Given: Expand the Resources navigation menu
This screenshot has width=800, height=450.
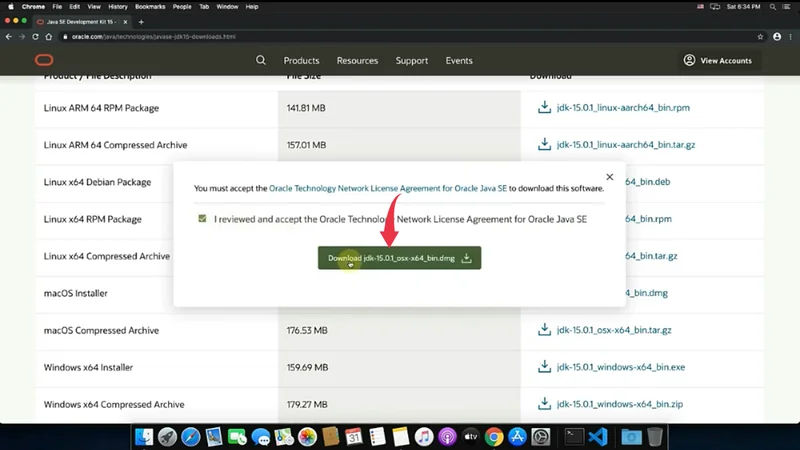Looking at the screenshot, I should click(357, 60).
